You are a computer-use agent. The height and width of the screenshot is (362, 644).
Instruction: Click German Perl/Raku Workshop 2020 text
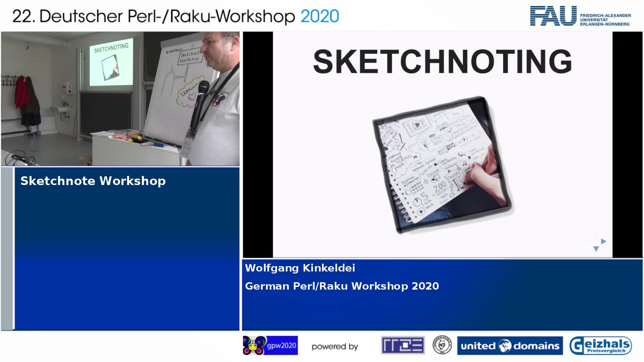pyautogui.click(x=342, y=286)
